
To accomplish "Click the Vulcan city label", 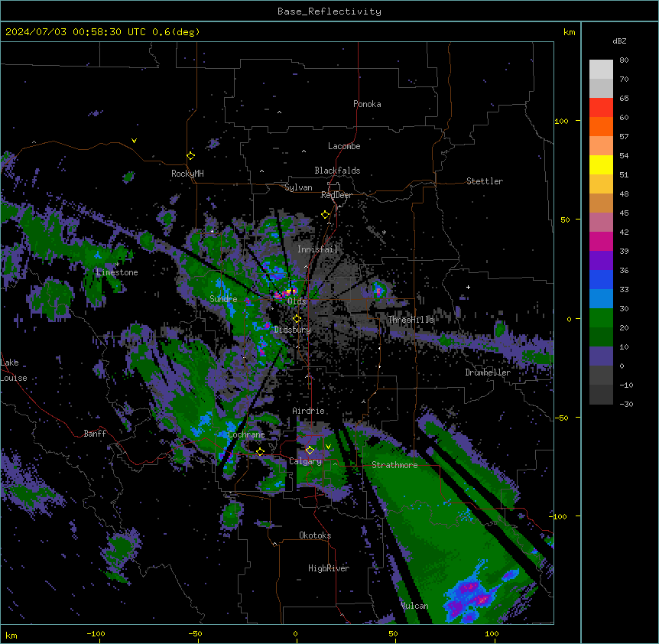I will (x=414, y=606).
